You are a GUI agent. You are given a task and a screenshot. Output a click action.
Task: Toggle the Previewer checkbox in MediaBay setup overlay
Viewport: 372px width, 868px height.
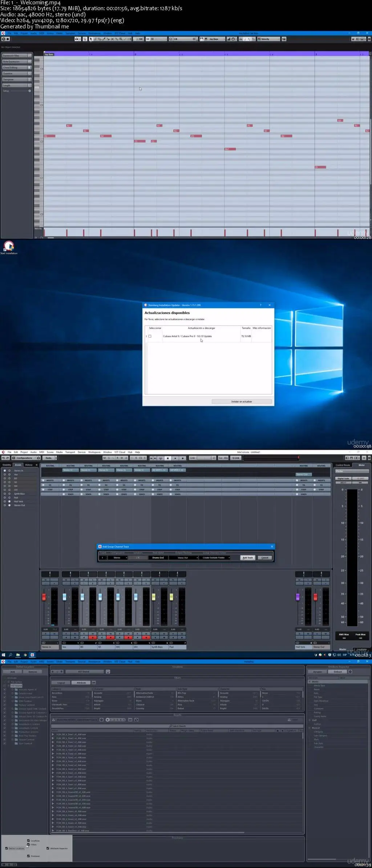click(28, 856)
